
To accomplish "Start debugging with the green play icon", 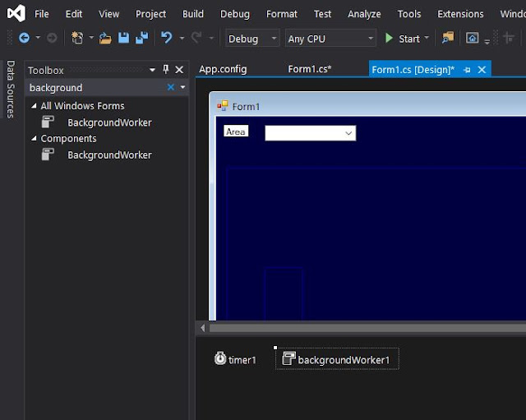I will point(389,39).
